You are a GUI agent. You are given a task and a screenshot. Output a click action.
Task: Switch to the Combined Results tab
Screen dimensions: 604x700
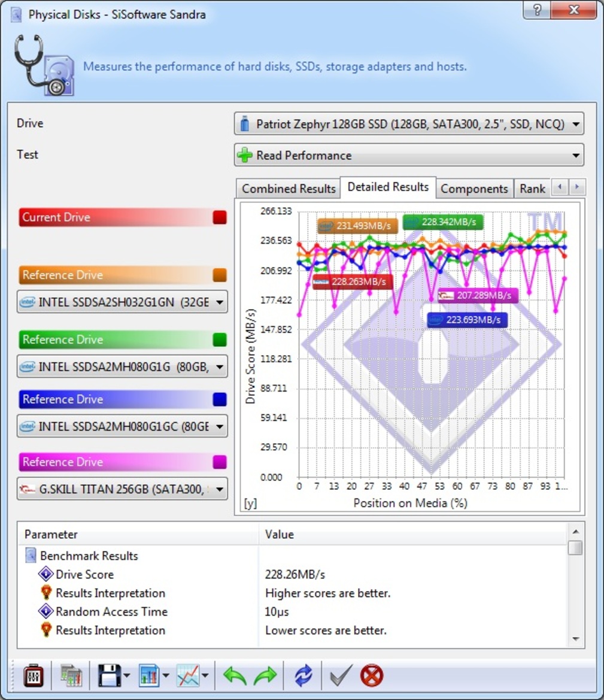289,189
